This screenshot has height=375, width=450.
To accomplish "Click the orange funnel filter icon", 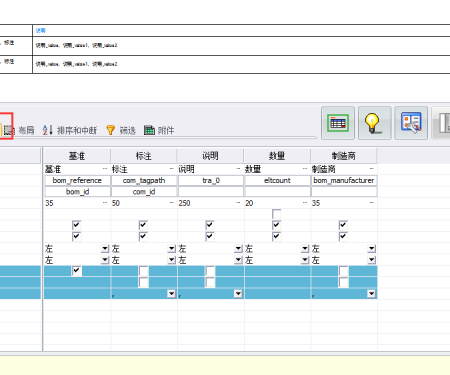I will 111,130.
